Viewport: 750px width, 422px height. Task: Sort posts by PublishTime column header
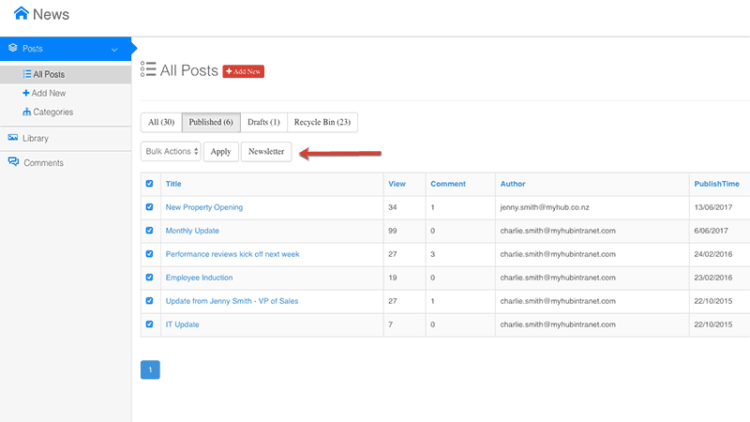[717, 184]
